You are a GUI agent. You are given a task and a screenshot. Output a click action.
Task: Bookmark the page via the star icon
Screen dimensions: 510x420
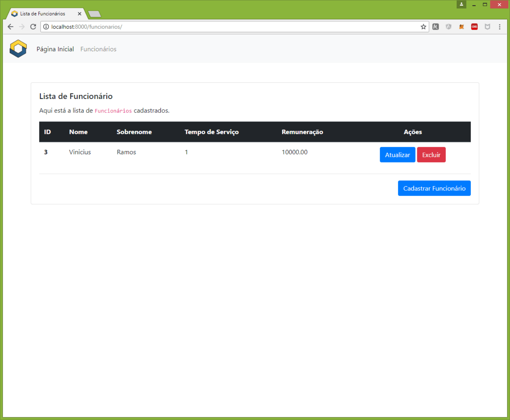423,27
